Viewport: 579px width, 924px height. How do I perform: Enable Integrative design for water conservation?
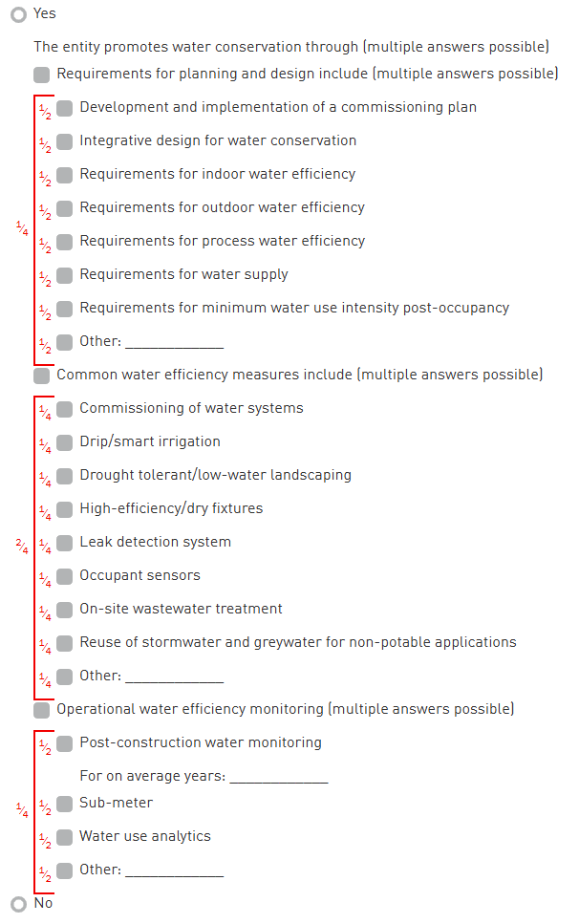coord(64,141)
